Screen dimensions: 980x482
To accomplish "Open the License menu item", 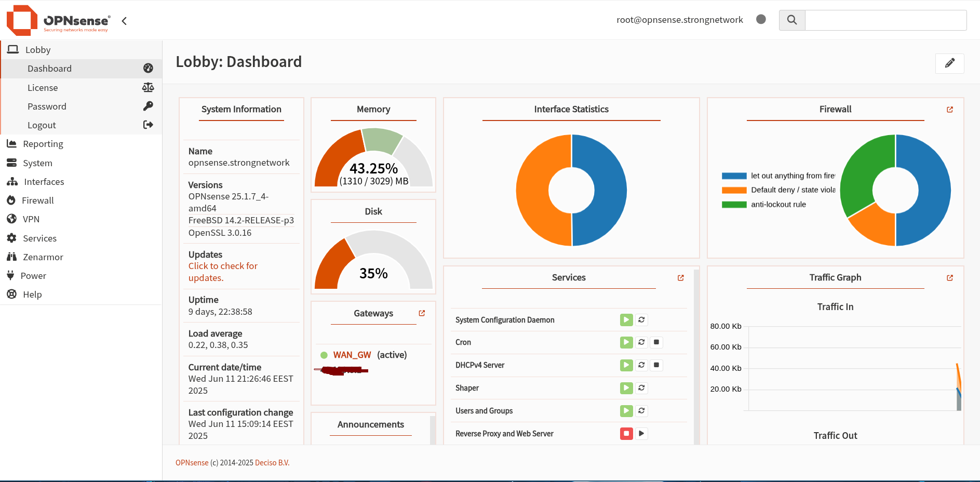I will pyautogui.click(x=43, y=88).
